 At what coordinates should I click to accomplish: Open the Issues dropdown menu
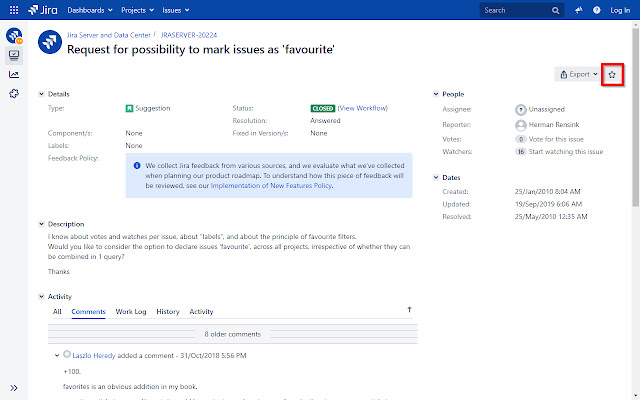[x=176, y=10]
